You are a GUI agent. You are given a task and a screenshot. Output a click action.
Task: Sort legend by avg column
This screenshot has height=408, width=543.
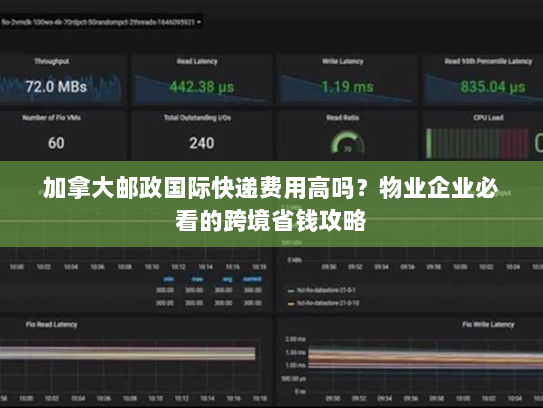pyautogui.click(x=228, y=279)
